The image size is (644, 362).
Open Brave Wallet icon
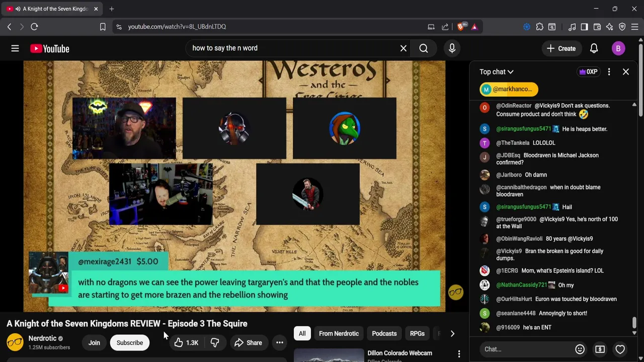pyautogui.click(x=597, y=27)
